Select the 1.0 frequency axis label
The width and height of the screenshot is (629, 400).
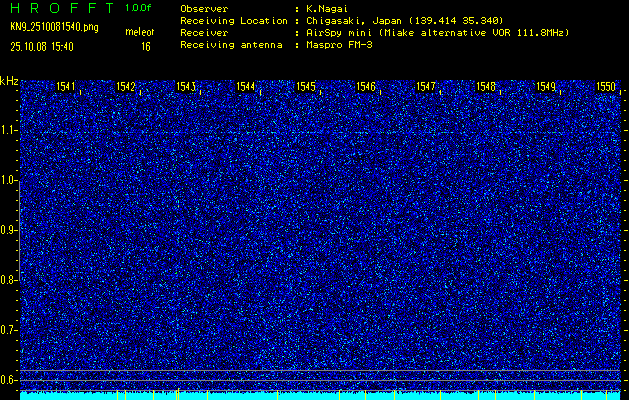pos(9,180)
